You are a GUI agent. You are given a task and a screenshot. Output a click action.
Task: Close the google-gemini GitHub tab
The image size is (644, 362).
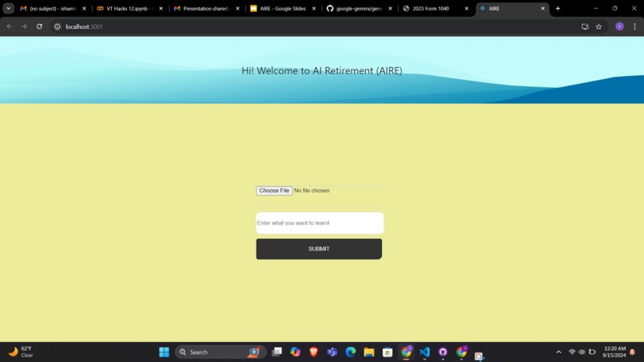[390, 9]
